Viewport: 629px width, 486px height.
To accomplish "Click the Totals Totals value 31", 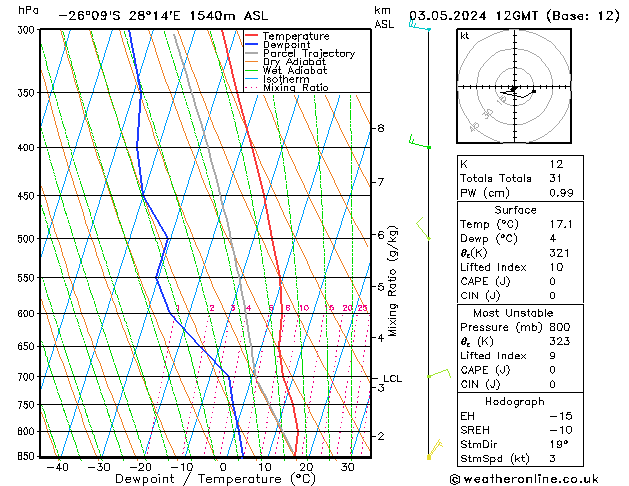I will (556, 178).
